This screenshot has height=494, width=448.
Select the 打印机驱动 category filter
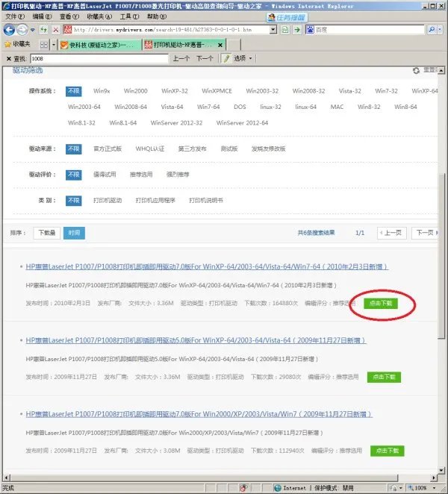click(x=108, y=200)
